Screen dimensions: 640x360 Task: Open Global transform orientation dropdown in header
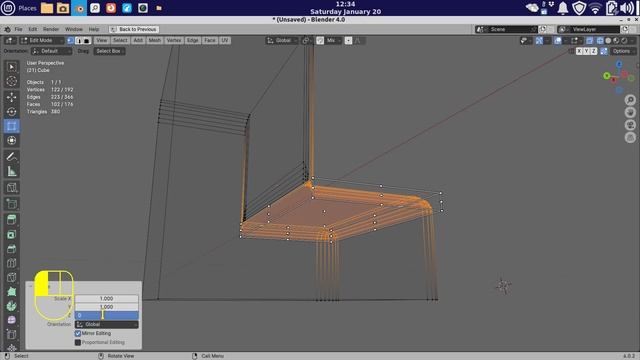pyautogui.click(x=282, y=40)
